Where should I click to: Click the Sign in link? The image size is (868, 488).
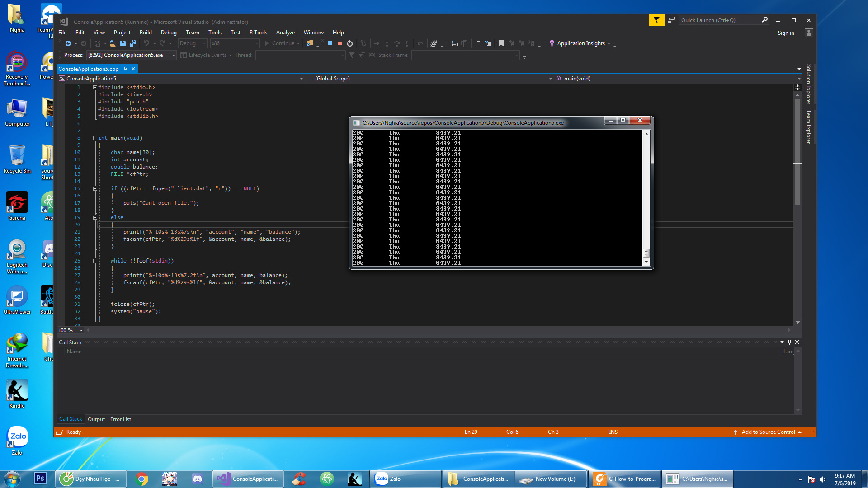(786, 33)
